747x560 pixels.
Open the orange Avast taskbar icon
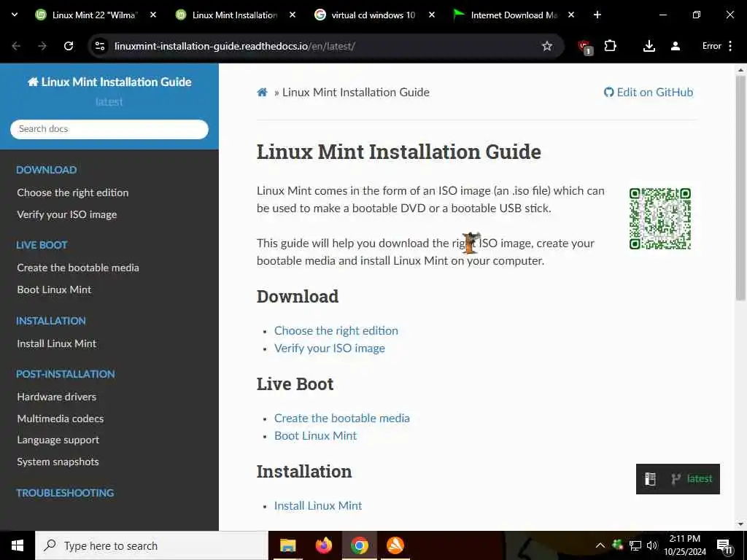click(395, 545)
